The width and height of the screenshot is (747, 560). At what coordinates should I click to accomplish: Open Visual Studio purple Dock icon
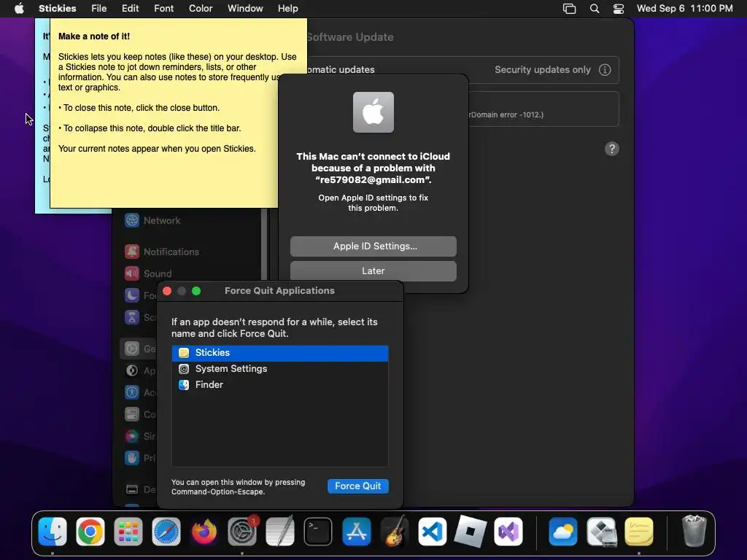point(508,531)
